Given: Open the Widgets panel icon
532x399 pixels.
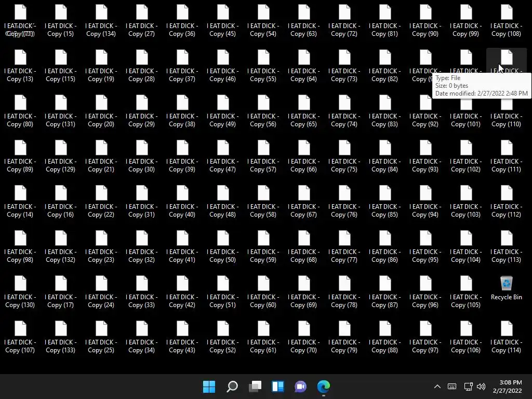Looking at the screenshot, I should 278,387.
